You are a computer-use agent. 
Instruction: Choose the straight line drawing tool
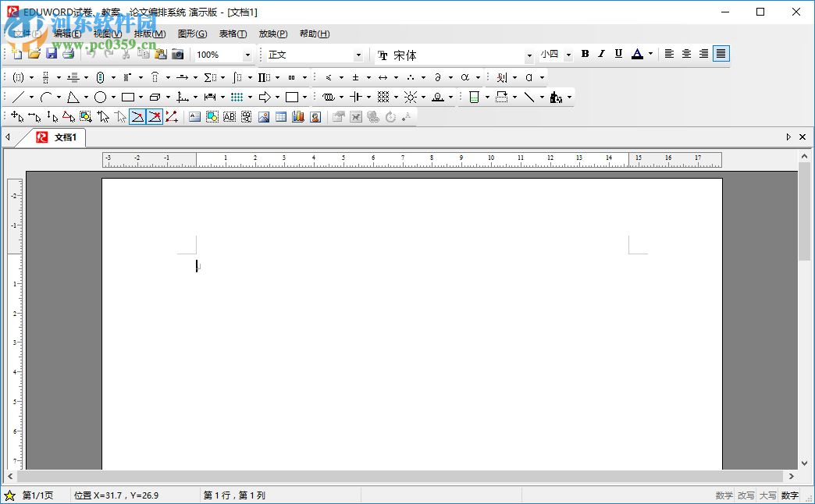tap(17, 97)
